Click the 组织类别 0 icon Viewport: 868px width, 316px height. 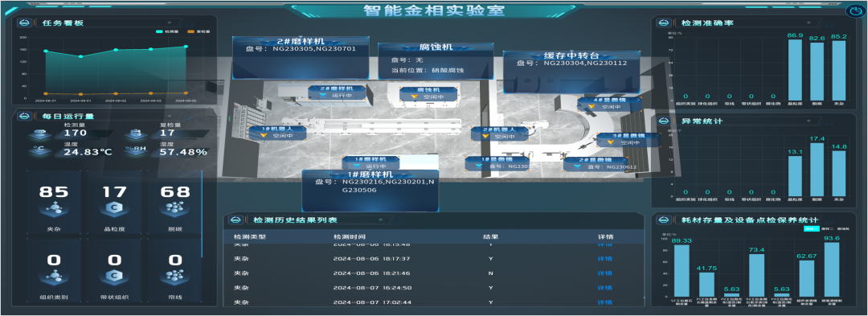(x=54, y=278)
